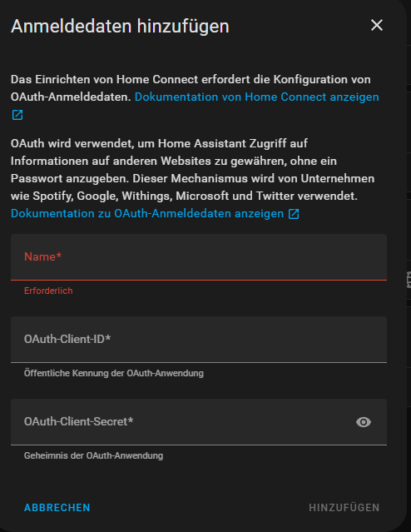Open Dokumentation von Home Connect anzeigen link
411x532 pixels.
pos(257,97)
